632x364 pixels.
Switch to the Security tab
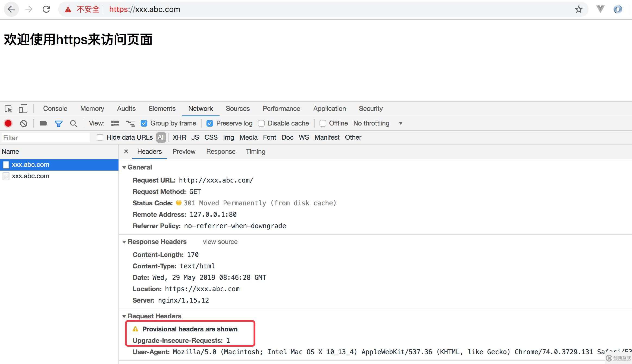[370, 108]
